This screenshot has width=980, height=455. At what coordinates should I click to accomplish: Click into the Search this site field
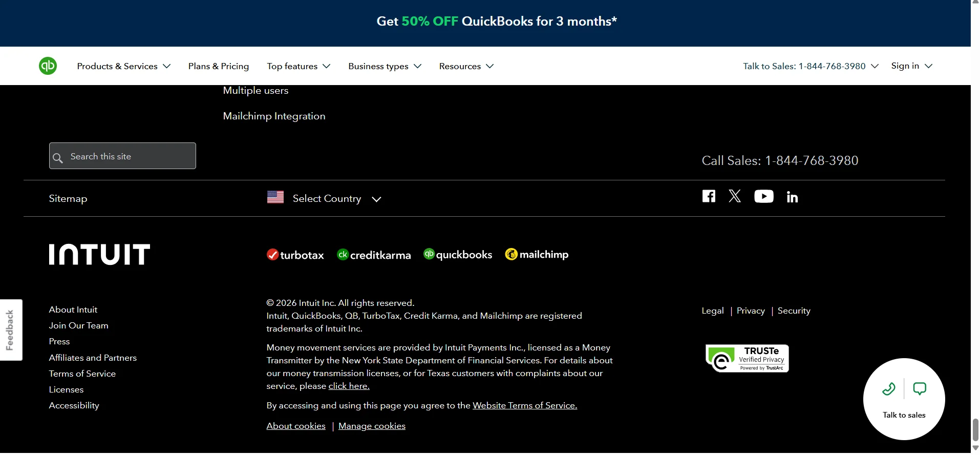coord(122,156)
